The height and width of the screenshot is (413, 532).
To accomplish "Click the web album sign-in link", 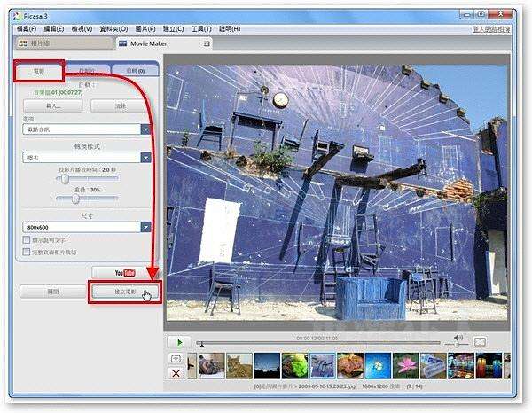I will (491, 29).
